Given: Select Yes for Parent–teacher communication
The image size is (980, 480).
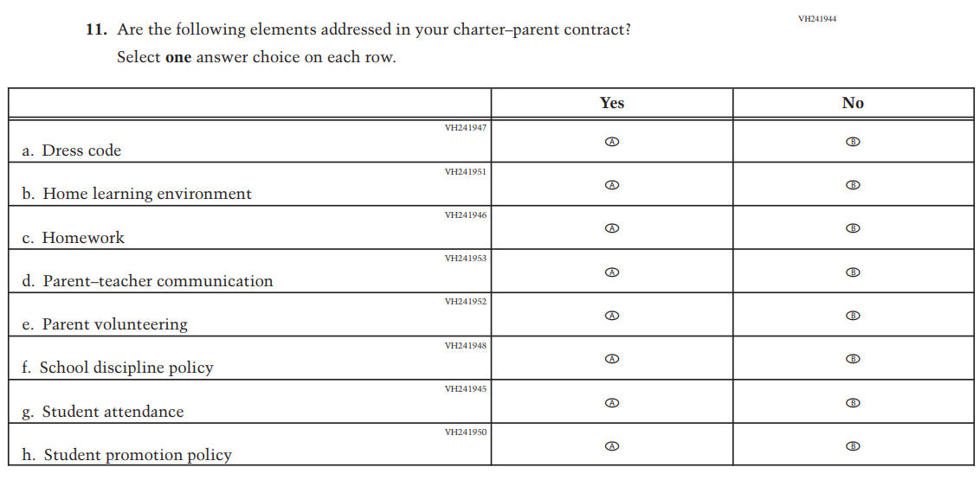Looking at the screenshot, I should (x=611, y=272).
